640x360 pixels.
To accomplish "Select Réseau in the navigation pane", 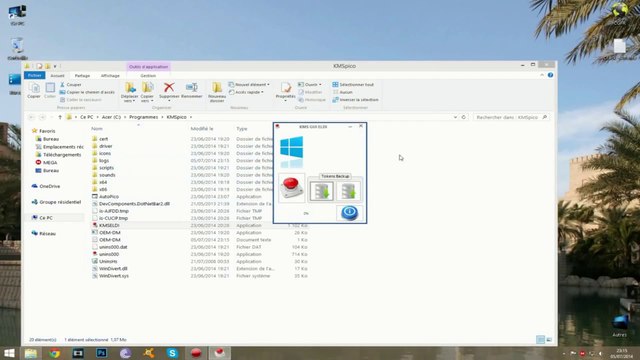I will pyautogui.click(x=43, y=233).
